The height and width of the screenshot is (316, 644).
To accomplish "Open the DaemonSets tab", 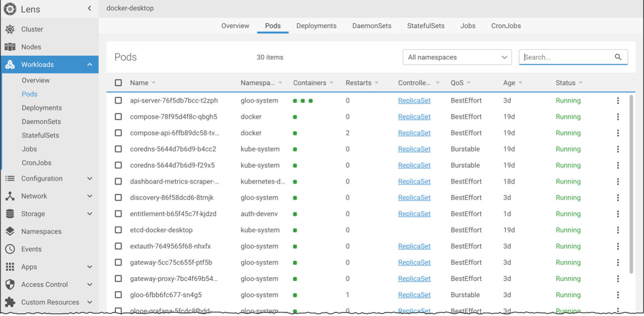I will (372, 26).
